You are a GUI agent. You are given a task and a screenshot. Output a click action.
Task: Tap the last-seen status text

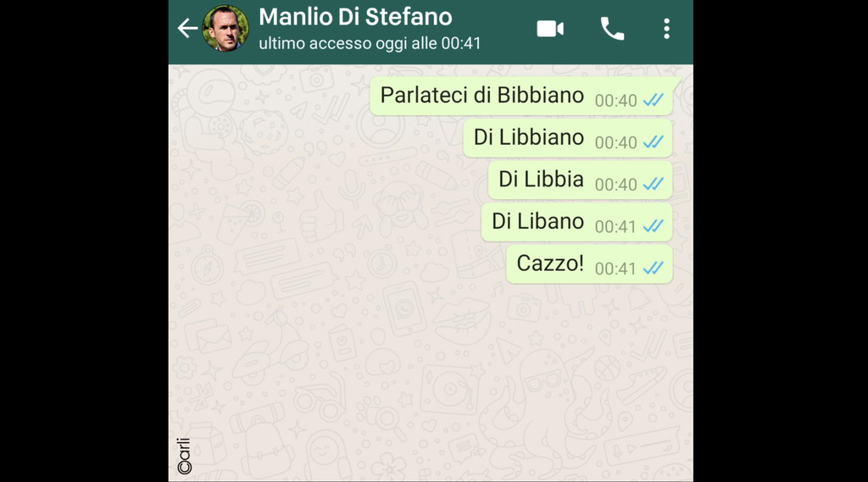370,43
